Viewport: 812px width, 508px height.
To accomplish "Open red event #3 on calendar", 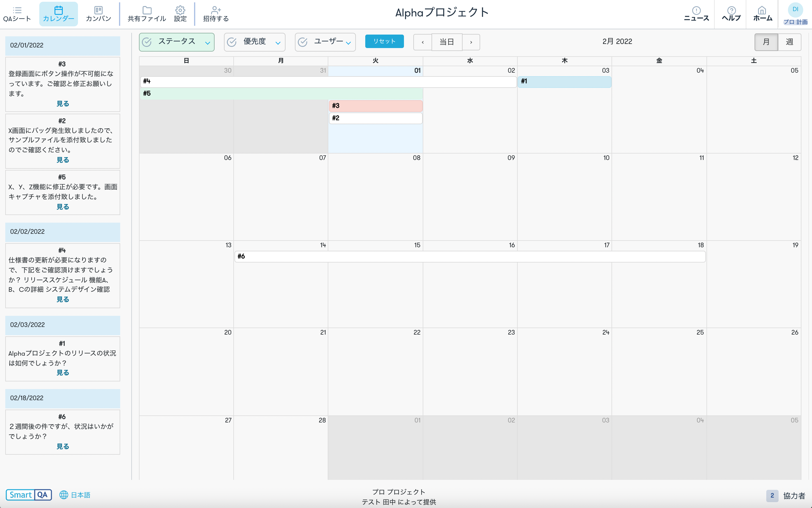I will (x=376, y=106).
